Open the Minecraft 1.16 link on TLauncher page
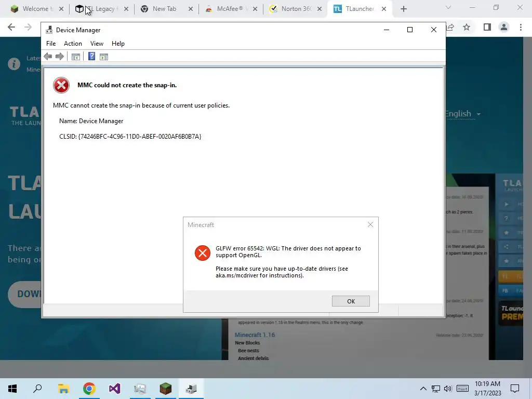This screenshot has width=532, height=399. click(x=255, y=335)
